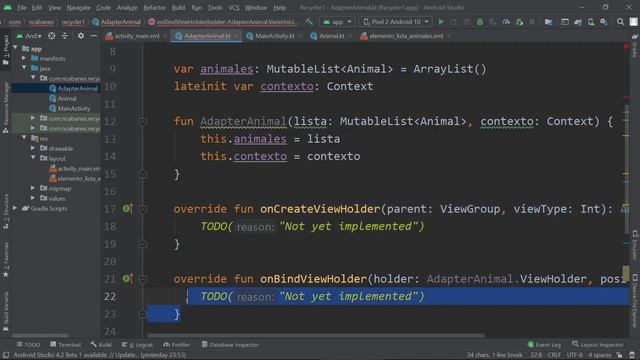Open the VCS menu

[233, 7]
